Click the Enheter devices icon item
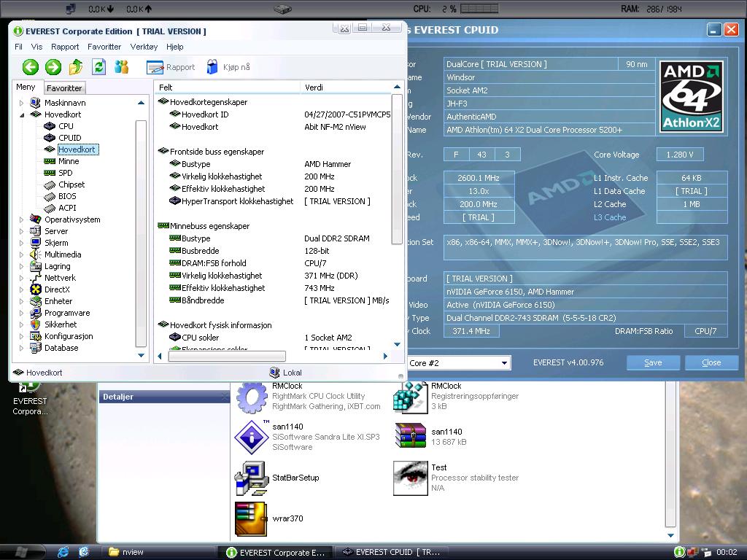The image size is (747, 560). click(35, 301)
